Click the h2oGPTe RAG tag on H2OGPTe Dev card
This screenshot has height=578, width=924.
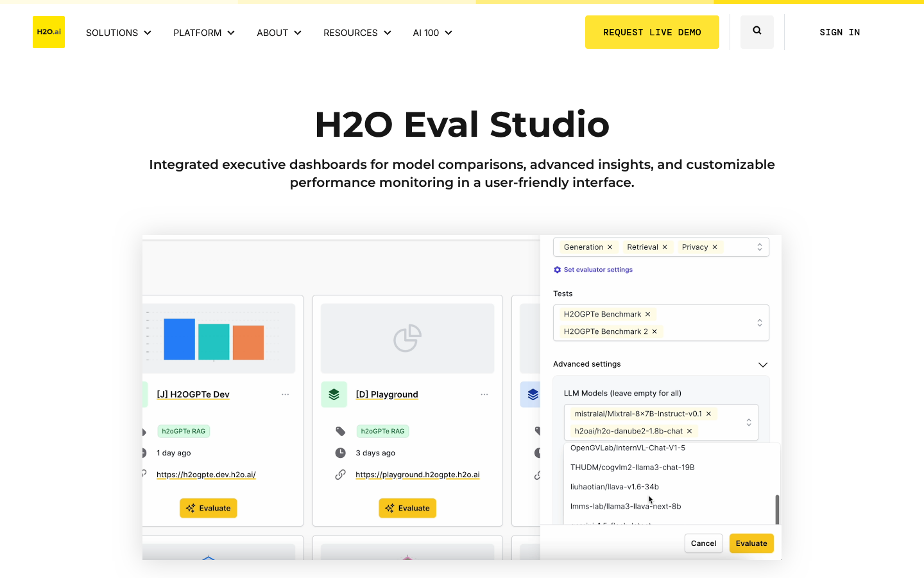point(184,431)
